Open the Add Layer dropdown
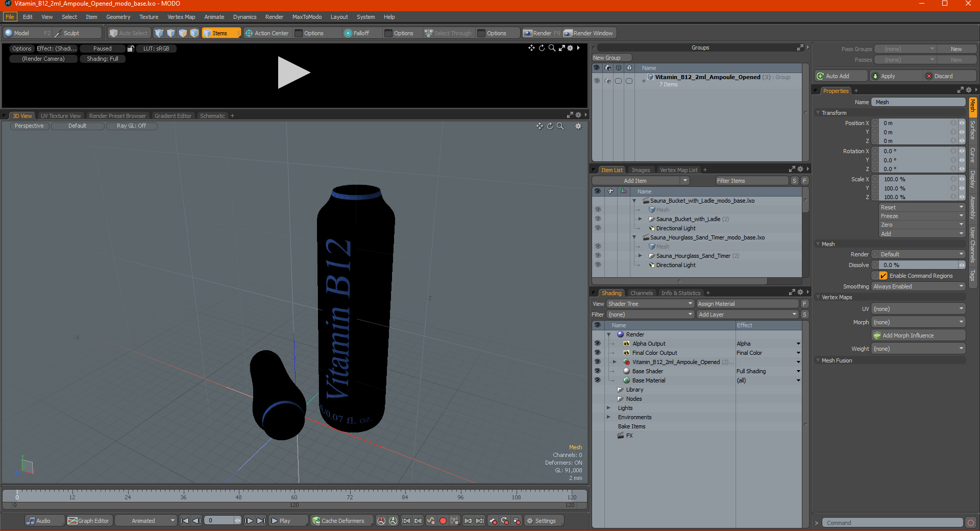The width and height of the screenshot is (980, 531). (x=747, y=315)
